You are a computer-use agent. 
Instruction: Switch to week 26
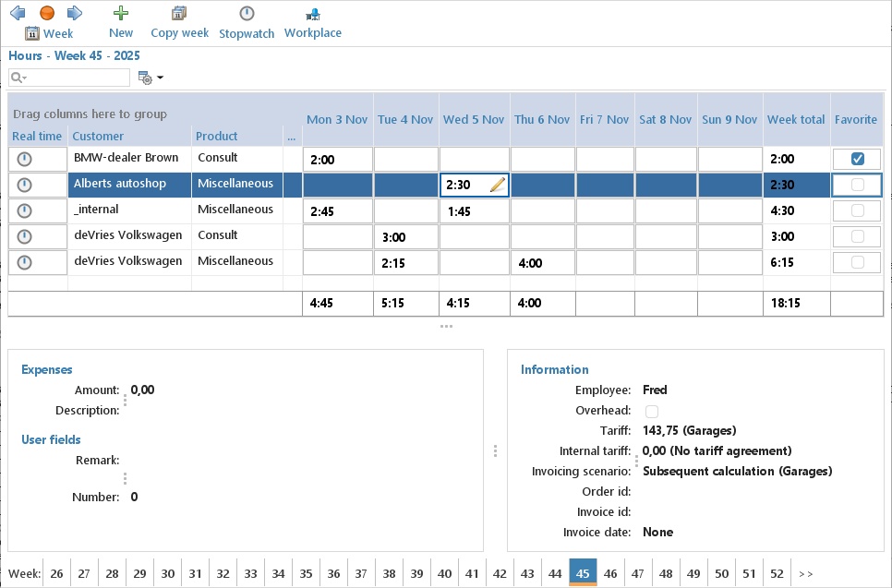tap(56, 573)
